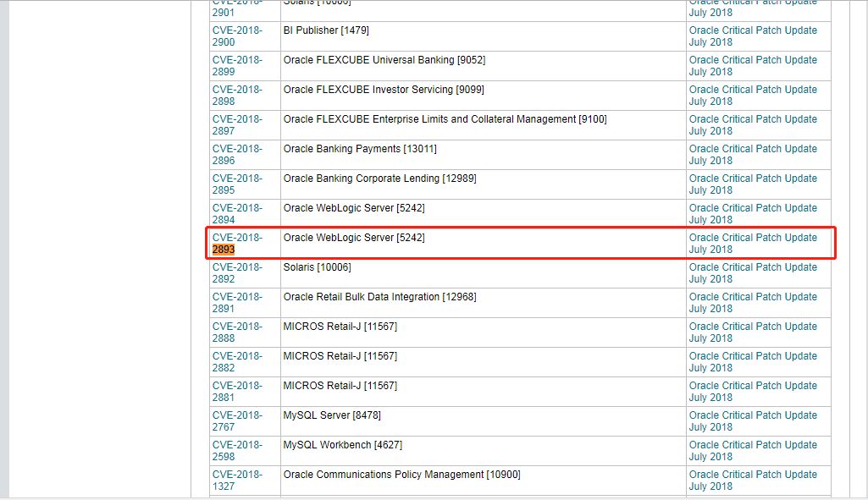
Task: Follow Patch Update link in CVE-2018-2888 row
Action: coord(753,332)
